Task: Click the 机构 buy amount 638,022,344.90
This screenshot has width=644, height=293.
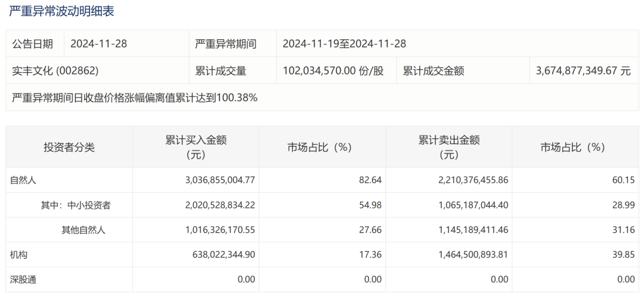Action: (x=216, y=254)
